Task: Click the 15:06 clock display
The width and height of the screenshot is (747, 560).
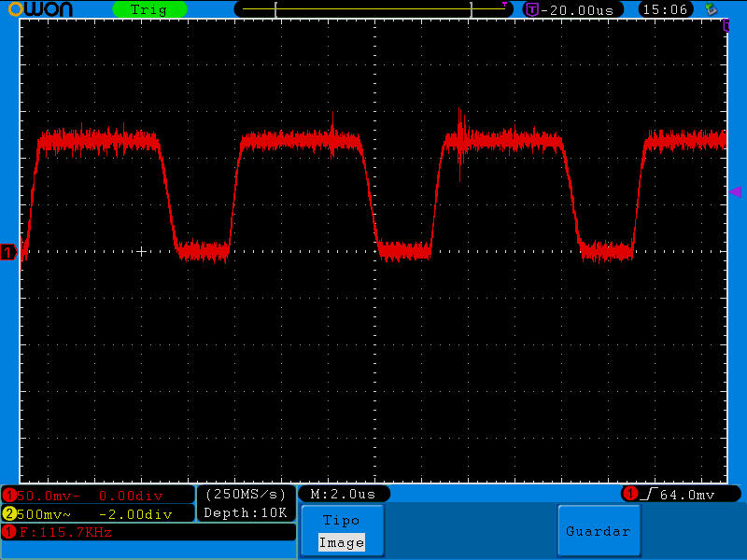Action: coord(665,9)
